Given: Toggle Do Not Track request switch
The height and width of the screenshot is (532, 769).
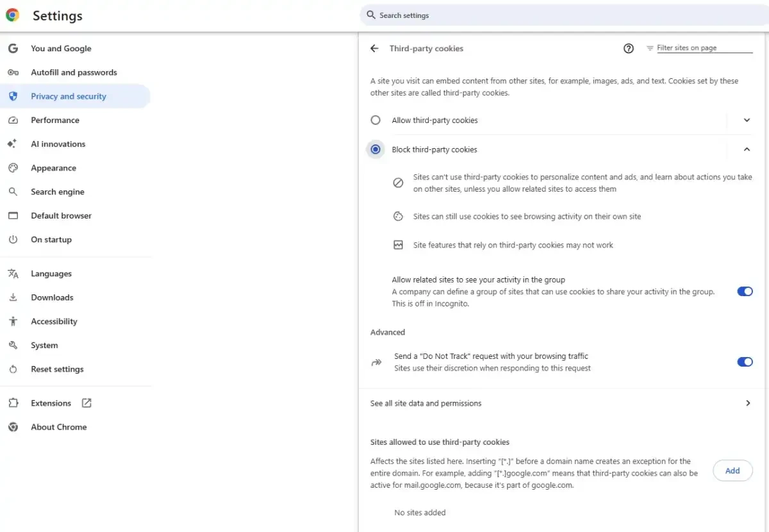Looking at the screenshot, I should pyautogui.click(x=745, y=362).
